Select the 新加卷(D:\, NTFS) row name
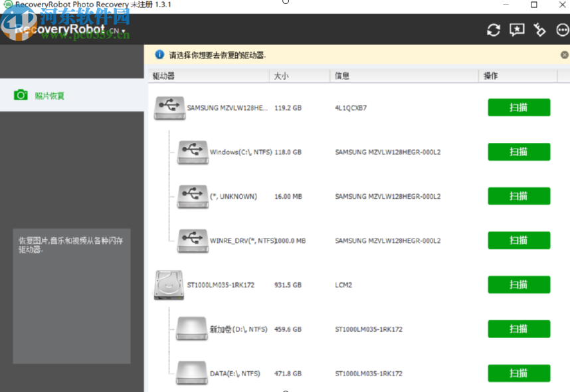570x392 pixels. (x=238, y=329)
